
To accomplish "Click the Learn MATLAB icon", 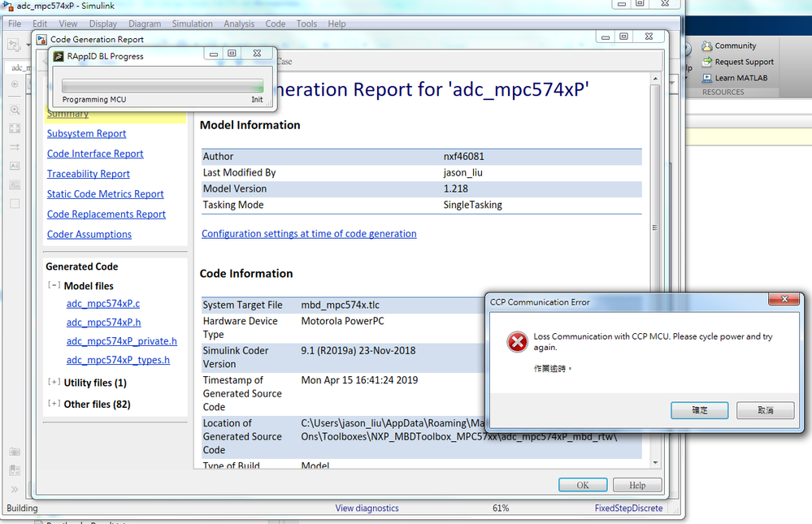I will coord(707,78).
